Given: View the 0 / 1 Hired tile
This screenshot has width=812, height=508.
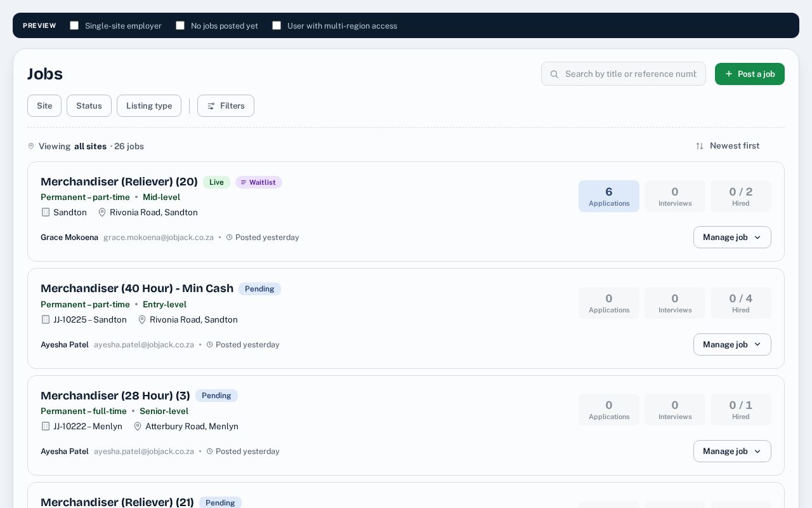Looking at the screenshot, I should [x=741, y=410].
